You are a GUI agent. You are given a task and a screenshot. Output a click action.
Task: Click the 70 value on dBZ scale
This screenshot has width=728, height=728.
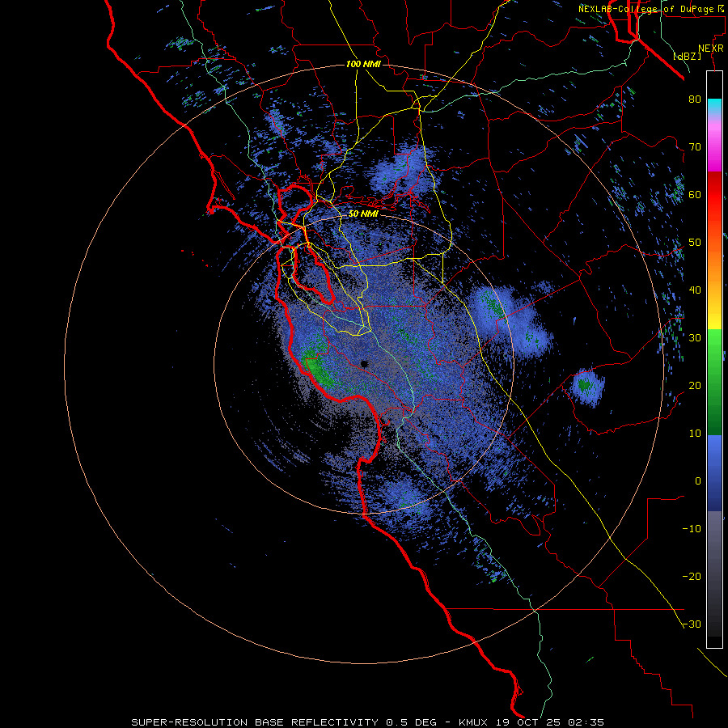click(695, 146)
